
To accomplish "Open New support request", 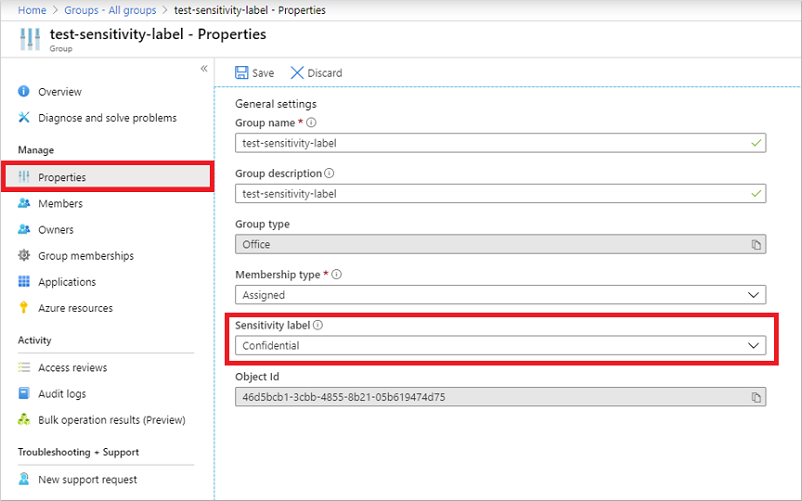I will (87, 480).
